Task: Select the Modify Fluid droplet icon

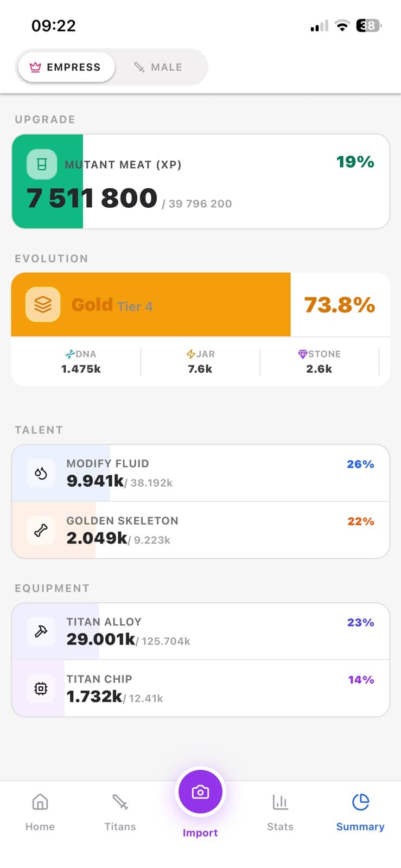Action: pyautogui.click(x=40, y=473)
